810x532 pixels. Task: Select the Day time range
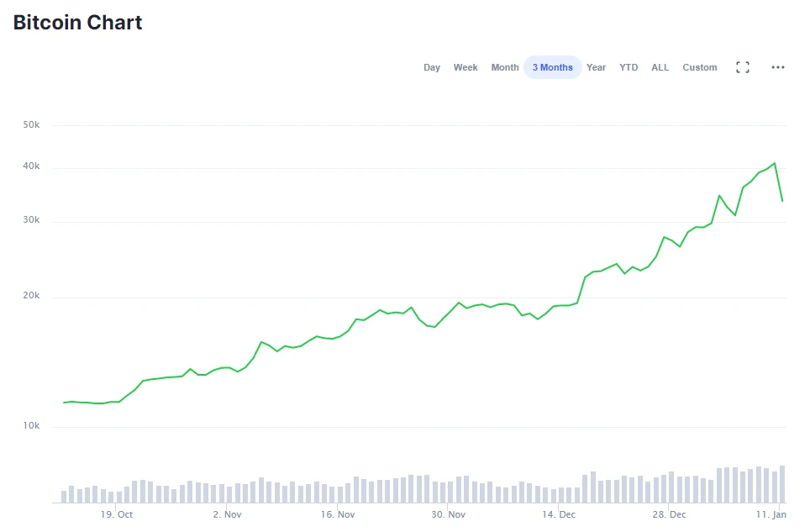click(x=432, y=67)
